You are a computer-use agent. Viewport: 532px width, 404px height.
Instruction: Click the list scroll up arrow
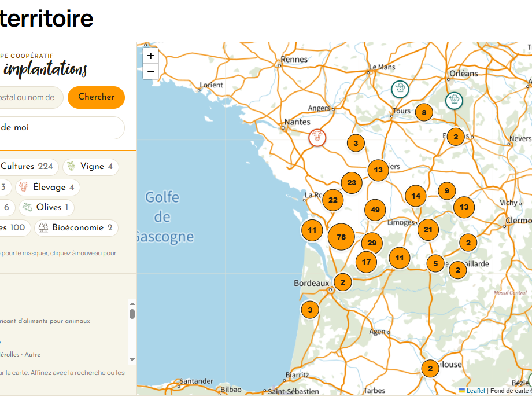click(132, 303)
